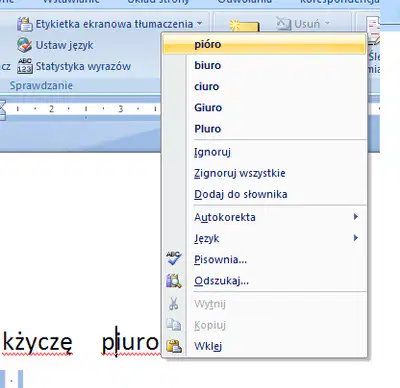Click the Ustaw język button
The width and height of the screenshot is (400, 388).
click(56, 45)
